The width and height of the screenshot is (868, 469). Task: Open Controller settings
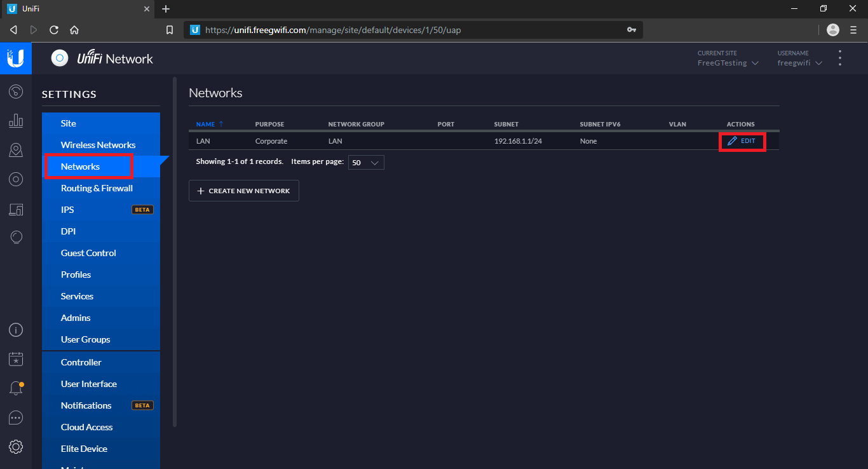pos(101,362)
